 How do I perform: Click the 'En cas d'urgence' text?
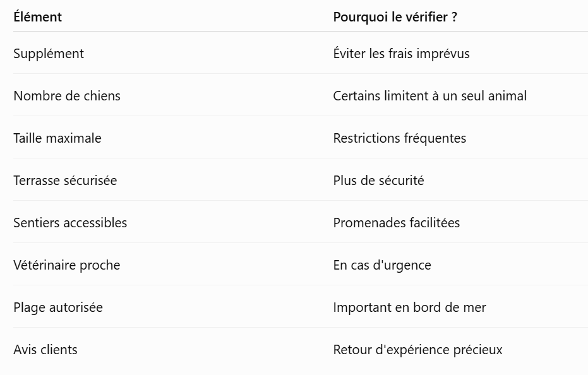point(381,266)
